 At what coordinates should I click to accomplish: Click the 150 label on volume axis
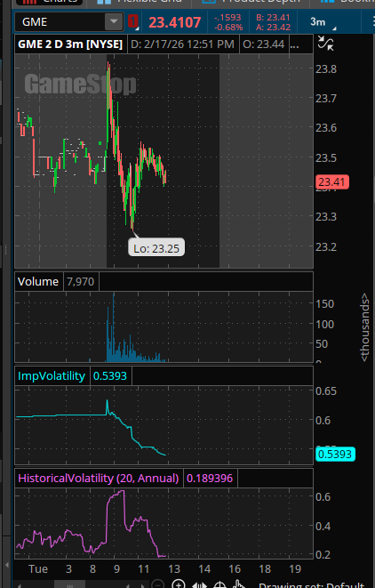click(x=325, y=303)
